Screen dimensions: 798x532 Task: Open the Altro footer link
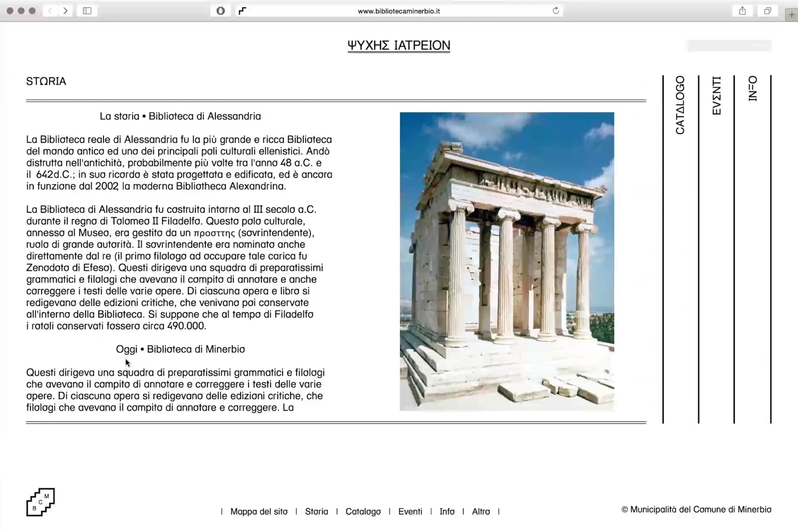481,511
